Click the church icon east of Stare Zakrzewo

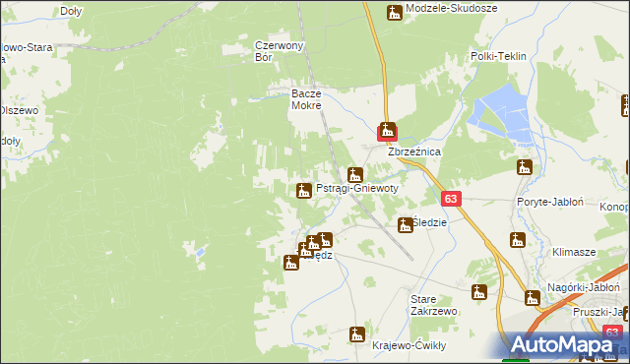pos(479,292)
